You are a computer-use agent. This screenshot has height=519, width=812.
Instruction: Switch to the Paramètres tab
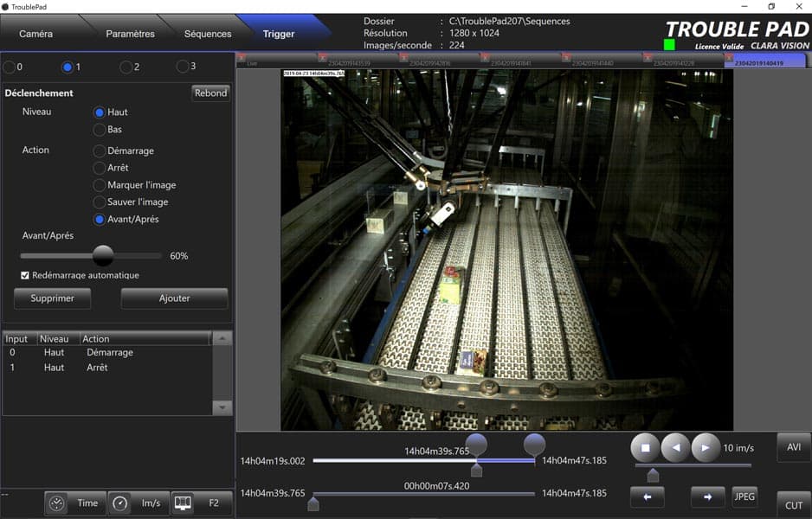pyautogui.click(x=130, y=34)
